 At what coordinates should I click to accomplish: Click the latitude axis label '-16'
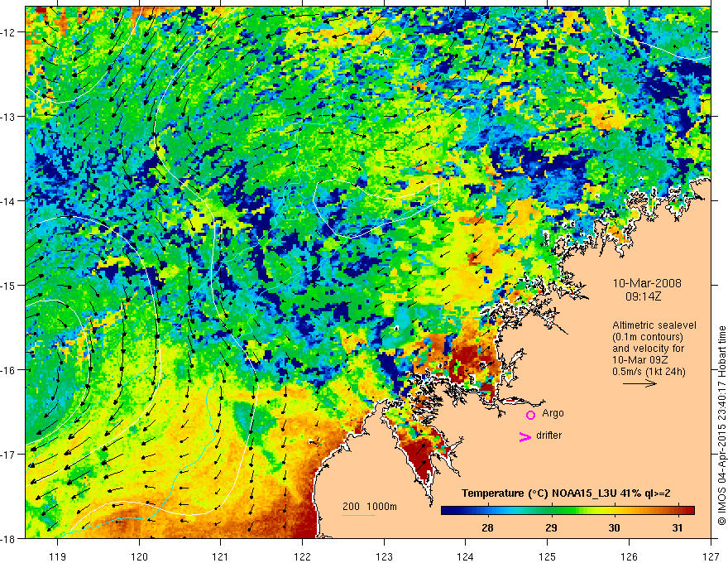8,370
